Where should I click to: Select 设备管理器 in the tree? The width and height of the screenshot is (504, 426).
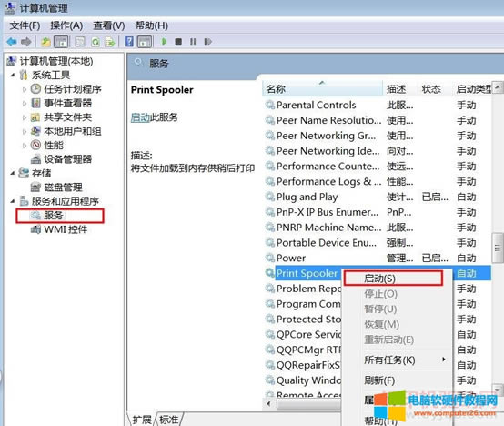coord(67,159)
